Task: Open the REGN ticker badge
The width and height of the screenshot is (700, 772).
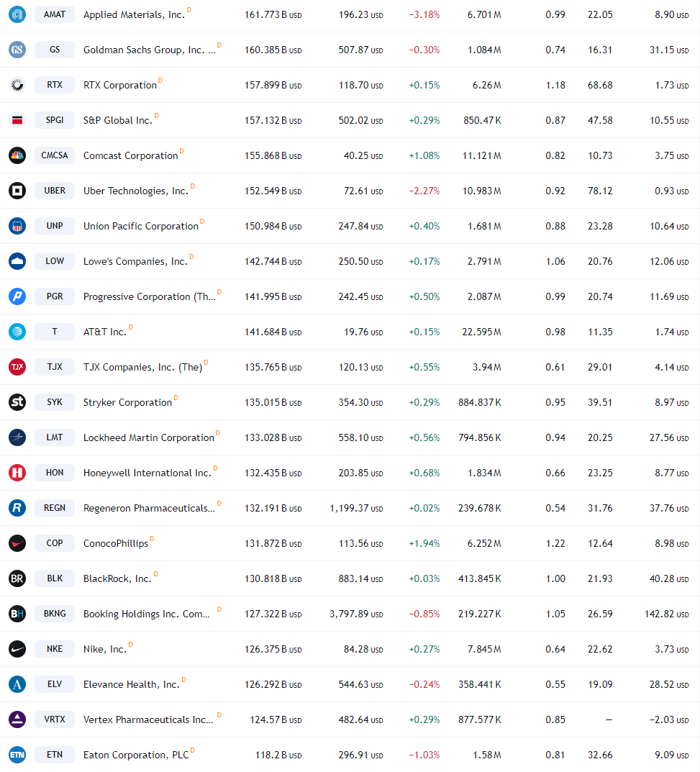Action: 55,508
